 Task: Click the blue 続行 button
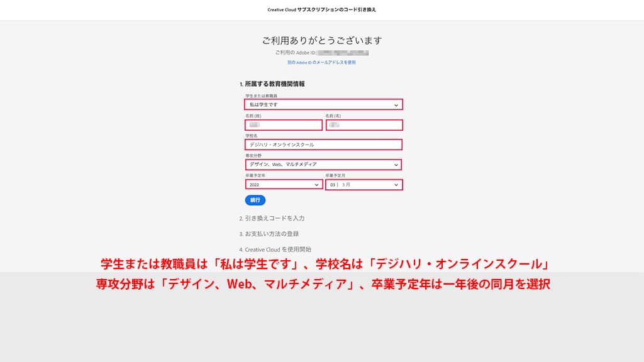[x=255, y=200]
